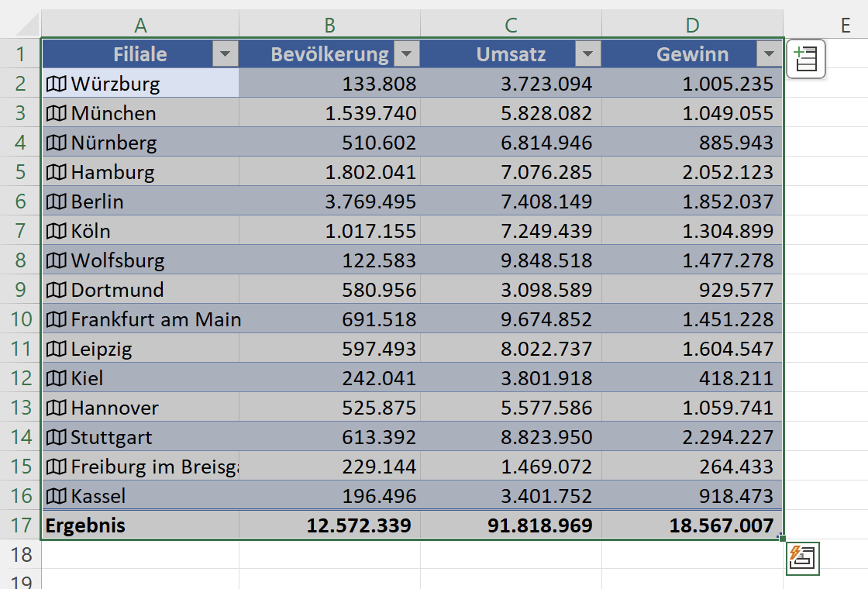Select Wolfsburg's Umsatz cell 9.848.518
The width and height of the screenshot is (868, 589).
click(511, 260)
